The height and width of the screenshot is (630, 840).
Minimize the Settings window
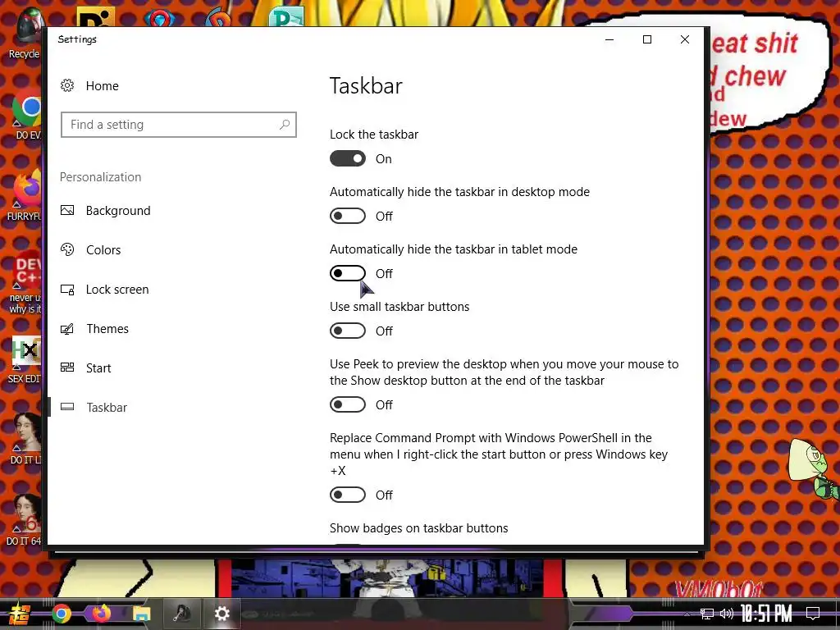click(x=609, y=39)
